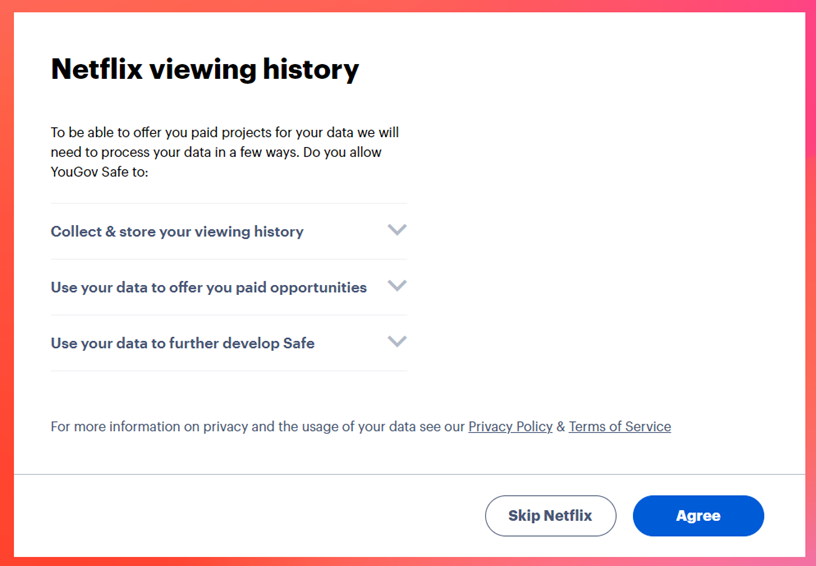Click the separator above 'Collect & store' row

click(x=229, y=203)
